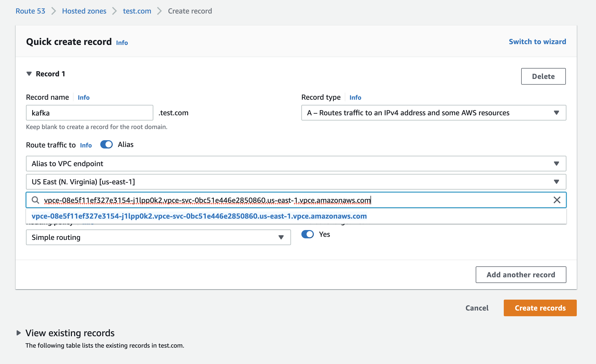
Task: Click the magnifier search icon
Action: [35, 200]
